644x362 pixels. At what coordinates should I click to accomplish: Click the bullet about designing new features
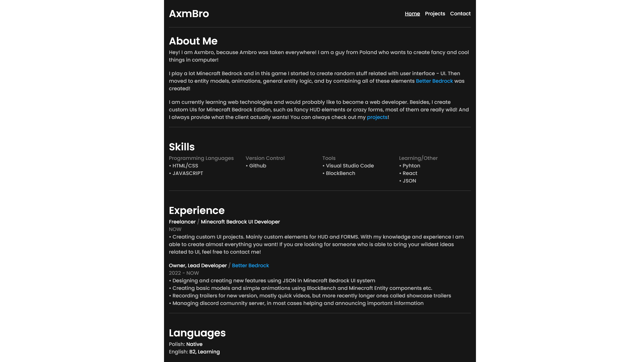[272, 281]
